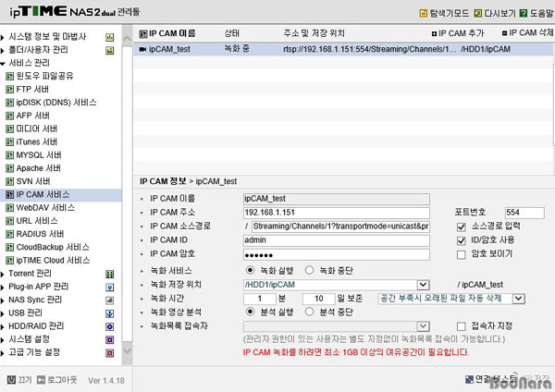
Task: Open the 녹화 저장 위치 dropdown
Action: (x=419, y=285)
